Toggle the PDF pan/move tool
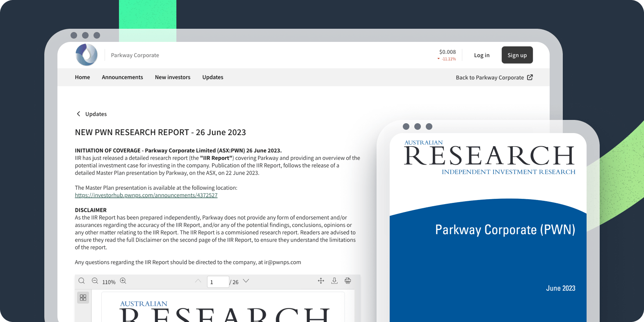The image size is (644, 322). tap(321, 281)
